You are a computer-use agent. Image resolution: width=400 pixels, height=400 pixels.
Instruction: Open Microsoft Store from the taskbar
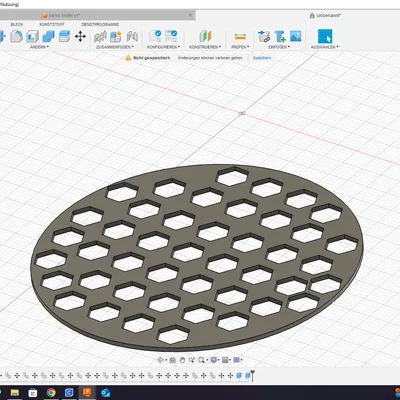tap(33, 393)
